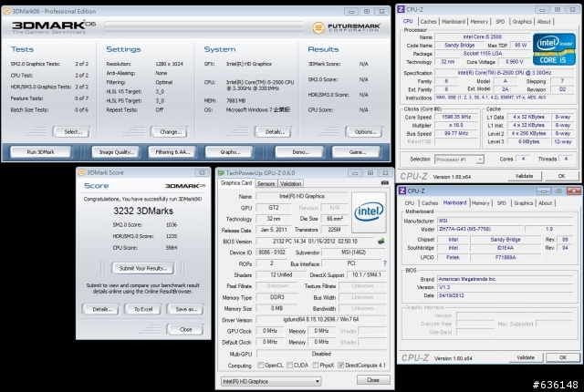Viewport: 584px width, 392px height.
Task: Click the 3DMark06 logo in main window
Action: tap(54, 26)
